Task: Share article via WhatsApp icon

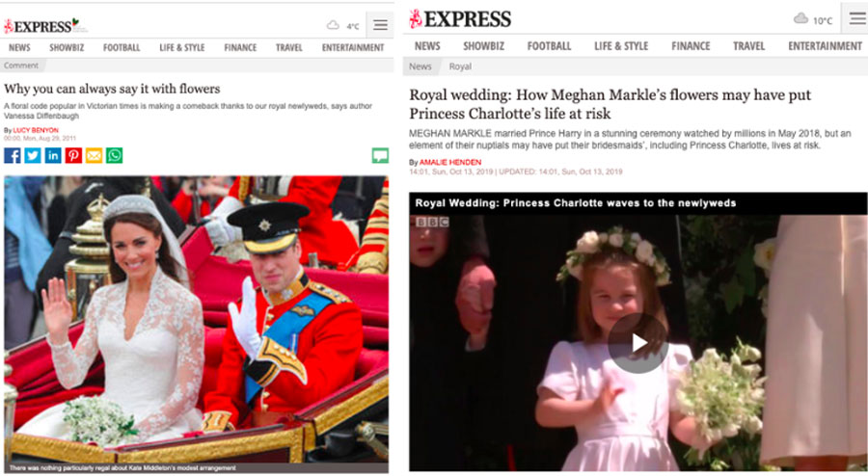Action: (x=115, y=155)
